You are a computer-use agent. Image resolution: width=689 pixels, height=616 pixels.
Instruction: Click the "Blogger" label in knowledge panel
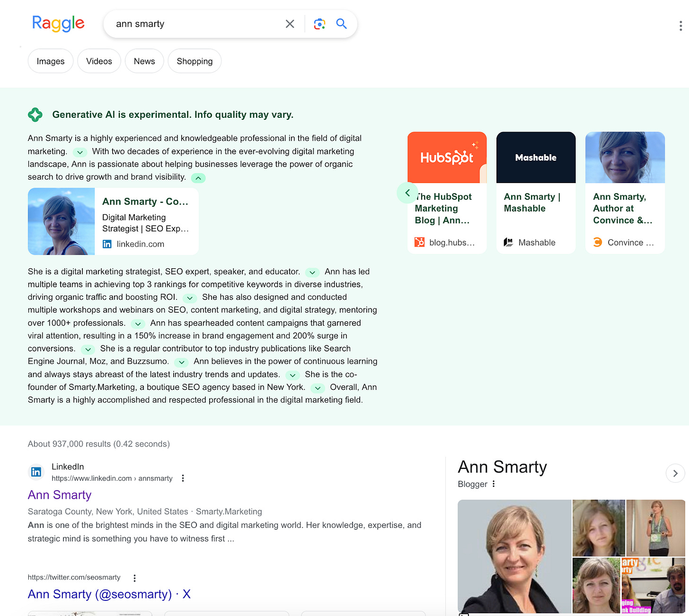[473, 484]
